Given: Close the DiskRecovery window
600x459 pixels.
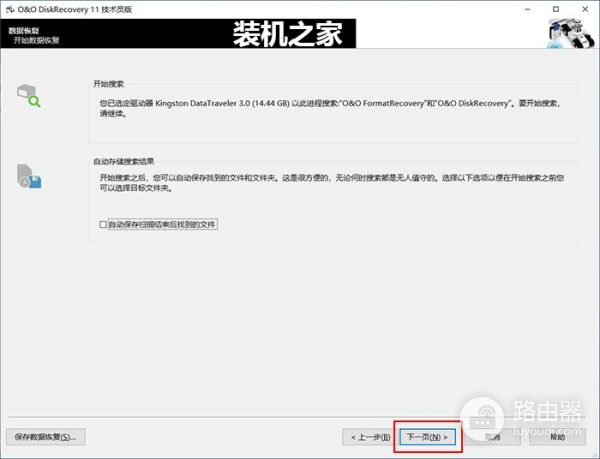Looking at the screenshot, I should (585, 9).
